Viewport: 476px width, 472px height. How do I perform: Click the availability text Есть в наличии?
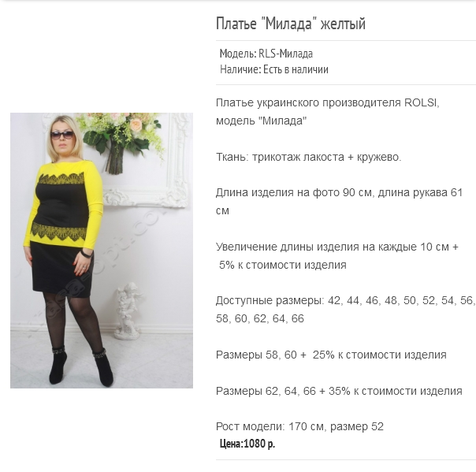point(296,69)
